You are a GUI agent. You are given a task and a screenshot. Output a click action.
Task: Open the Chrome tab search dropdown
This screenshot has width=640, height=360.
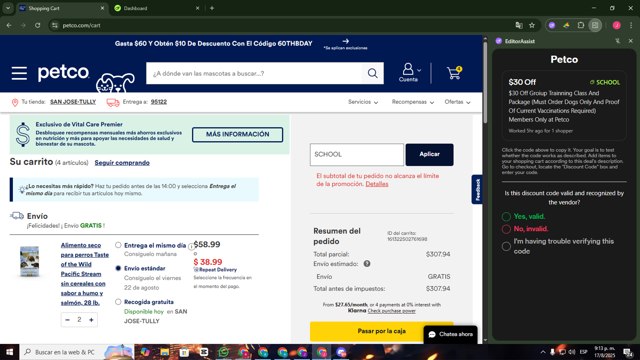click(8, 8)
